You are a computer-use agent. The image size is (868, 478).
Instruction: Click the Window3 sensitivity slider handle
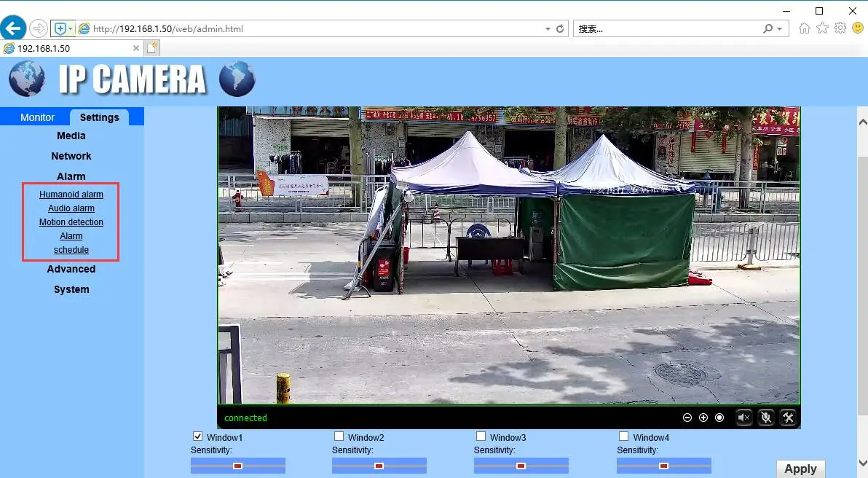tap(521, 466)
